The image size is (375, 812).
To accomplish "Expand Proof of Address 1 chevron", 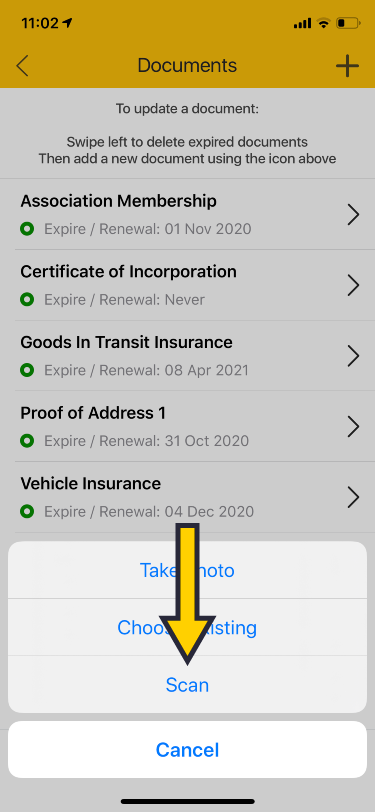I will tap(353, 427).
